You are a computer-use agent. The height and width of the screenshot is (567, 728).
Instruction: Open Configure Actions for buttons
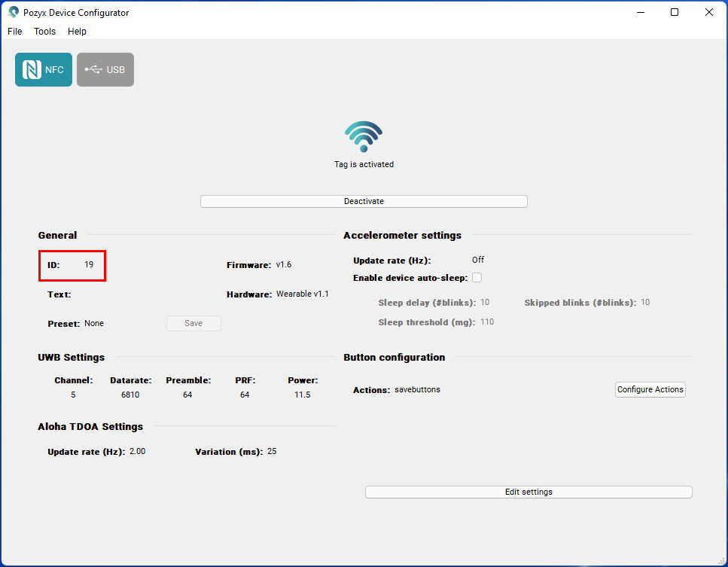pos(650,389)
